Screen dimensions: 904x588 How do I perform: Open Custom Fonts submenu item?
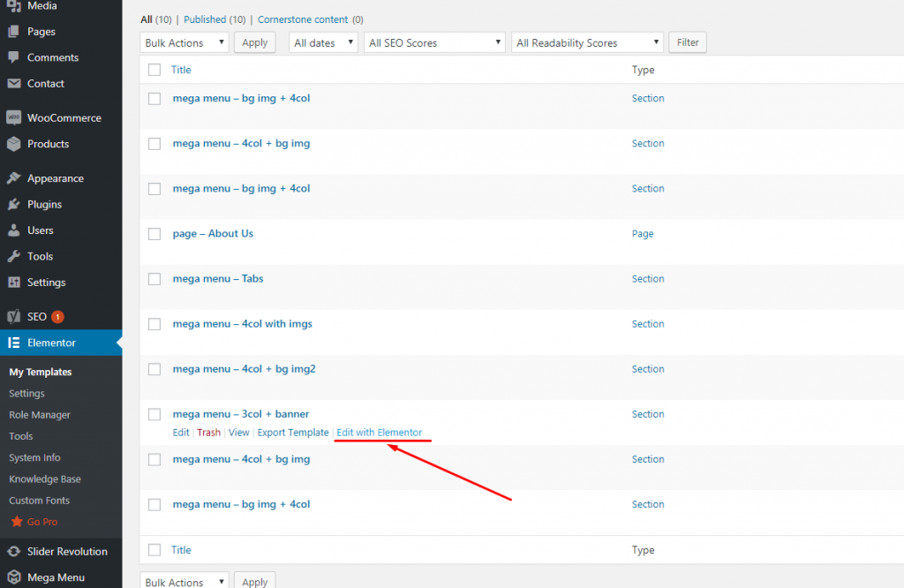(39, 500)
